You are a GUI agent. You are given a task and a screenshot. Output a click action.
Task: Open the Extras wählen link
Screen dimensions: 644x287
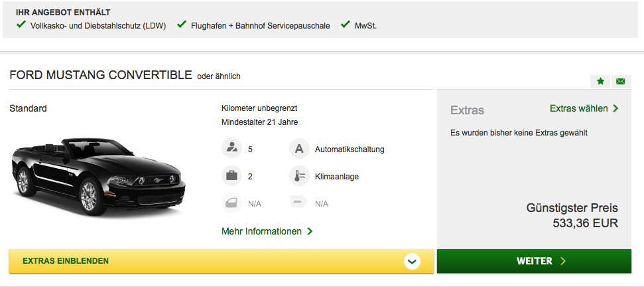[x=584, y=108]
